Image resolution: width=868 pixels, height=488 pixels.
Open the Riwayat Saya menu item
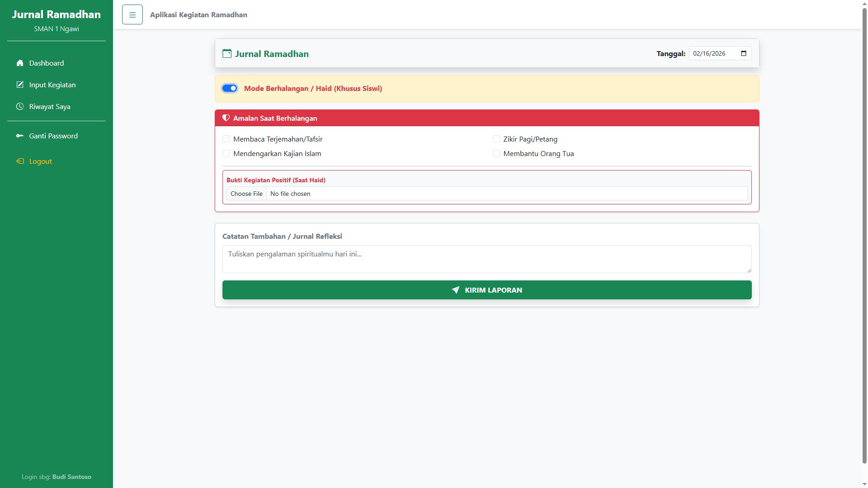[50, 107]
